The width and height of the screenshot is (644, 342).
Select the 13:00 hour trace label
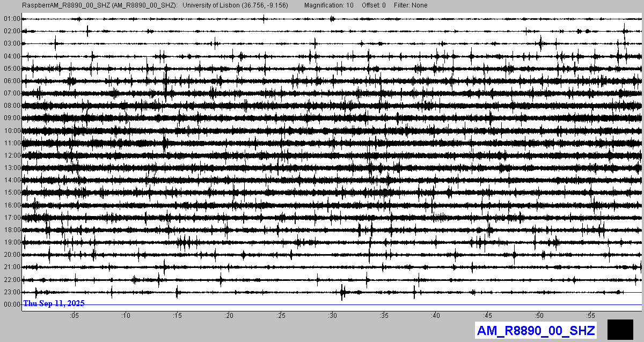pos(11,168)
